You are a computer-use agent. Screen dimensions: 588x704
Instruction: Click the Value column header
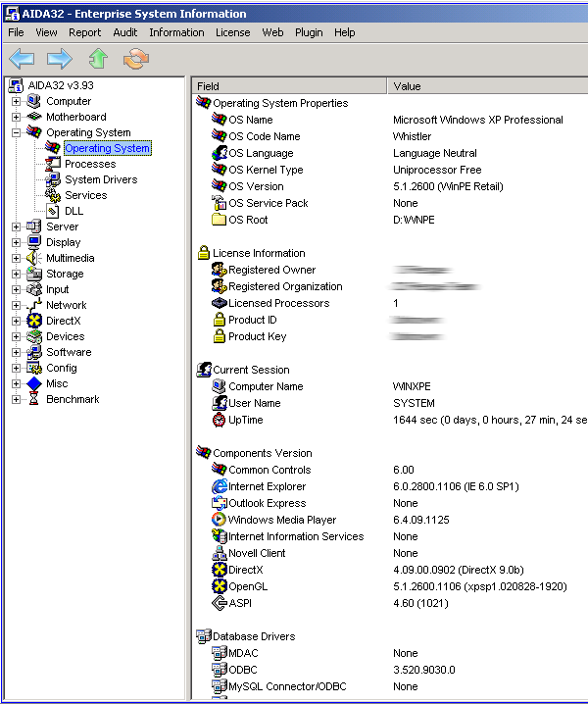(488, 85)
